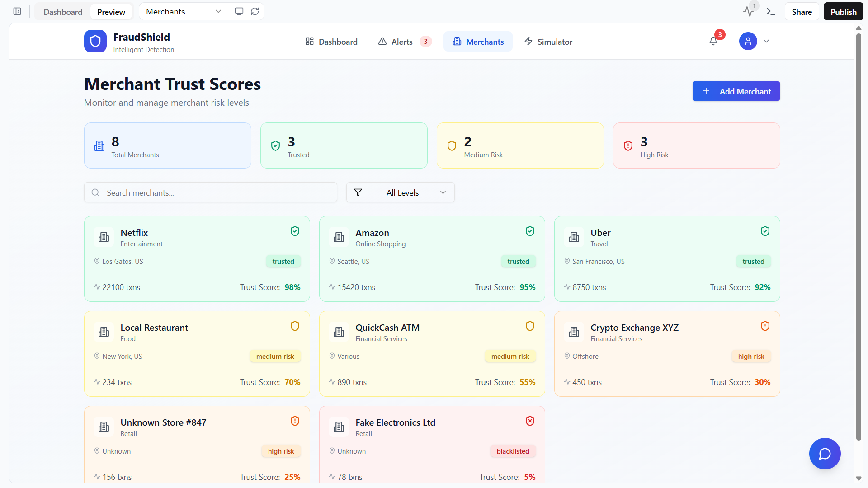Screen dimensions: 868x488
Task: Click the high-risk alert icon on Crypto Exchange XYZ
Action: pos(765,326)
